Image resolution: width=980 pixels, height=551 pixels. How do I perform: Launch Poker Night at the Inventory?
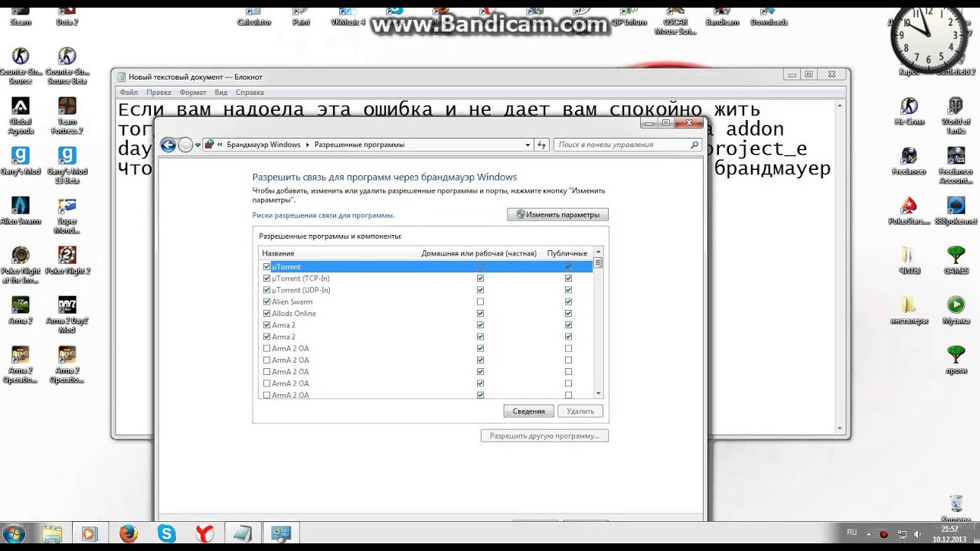[x=21, y=265]
